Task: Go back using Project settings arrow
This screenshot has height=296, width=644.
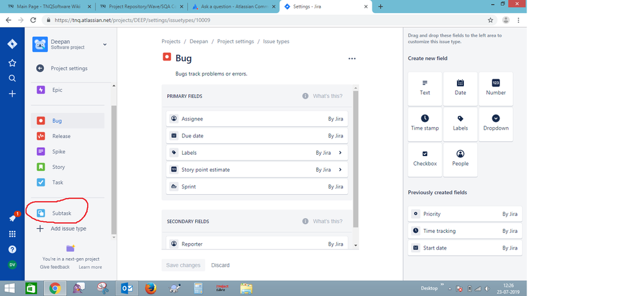Action: coord(40,68)
